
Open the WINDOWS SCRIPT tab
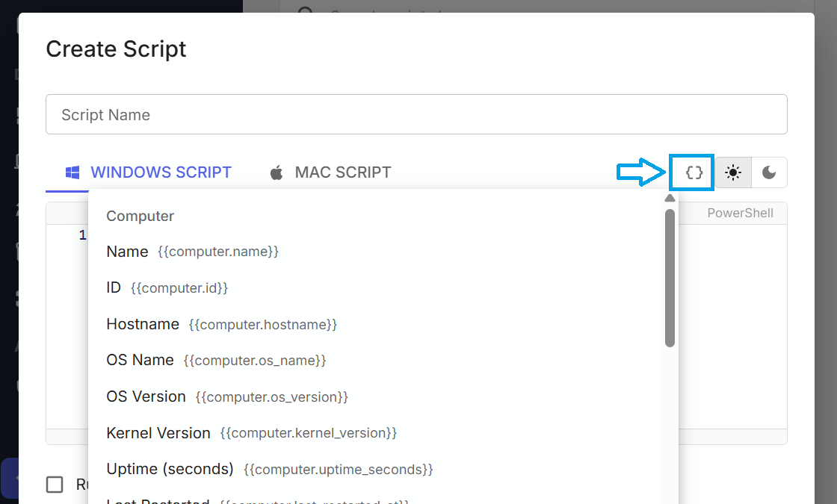[161, 172]
